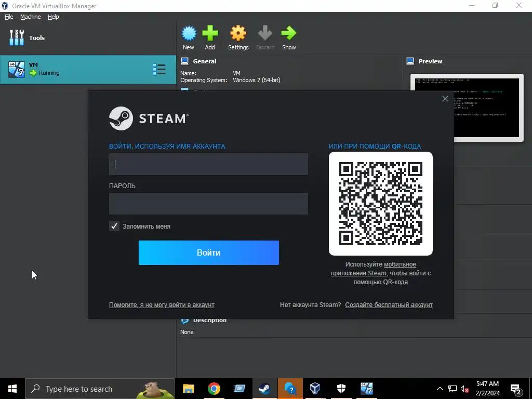Click the Preview section icon
The width and height of the screenshot is (532, 399).
click(x=410, y=61)
